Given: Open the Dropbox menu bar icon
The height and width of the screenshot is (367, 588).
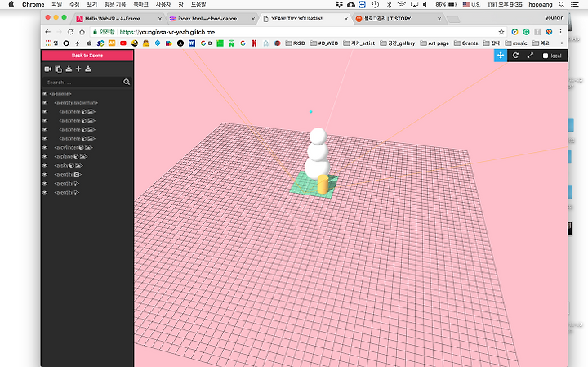Looking at the screenshot, I should pos(340,5).
